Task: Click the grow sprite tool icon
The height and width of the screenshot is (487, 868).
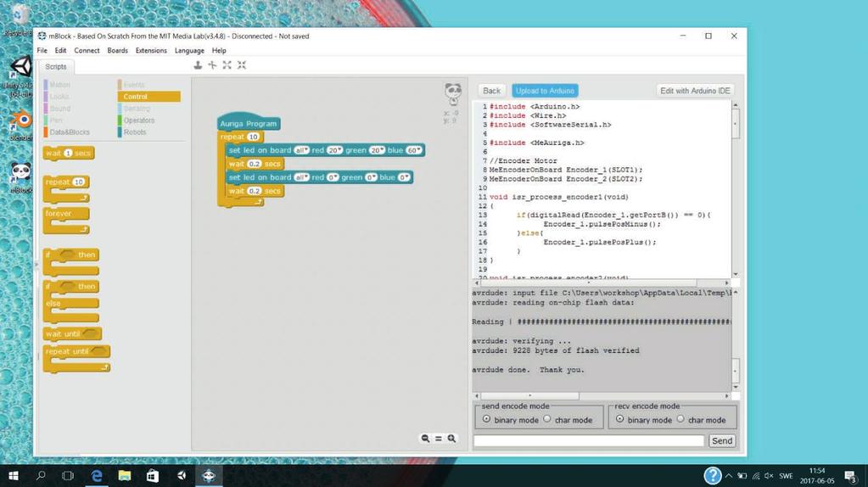Action: click(x=227, y=65)
